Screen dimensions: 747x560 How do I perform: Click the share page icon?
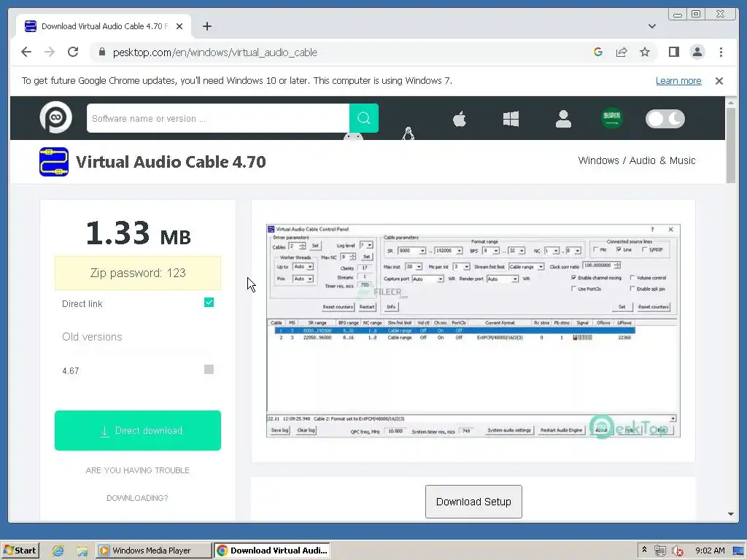[622, 52]
